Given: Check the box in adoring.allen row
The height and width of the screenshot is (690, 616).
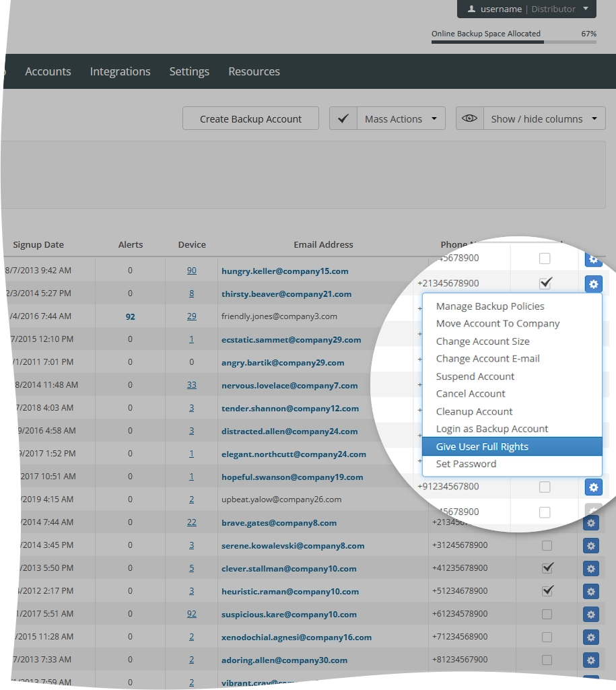Looking at the screenshot, I should coord(547,660).
